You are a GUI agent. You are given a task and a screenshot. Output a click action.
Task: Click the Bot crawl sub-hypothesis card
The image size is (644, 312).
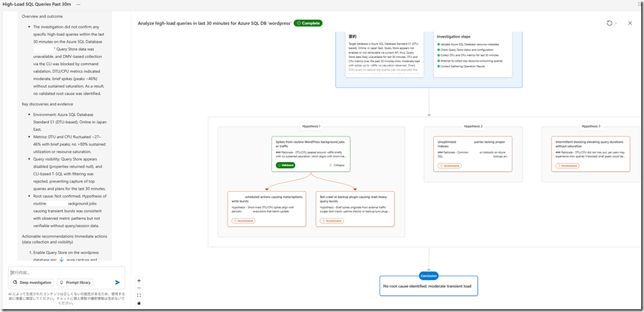click(x=351, y=208)
